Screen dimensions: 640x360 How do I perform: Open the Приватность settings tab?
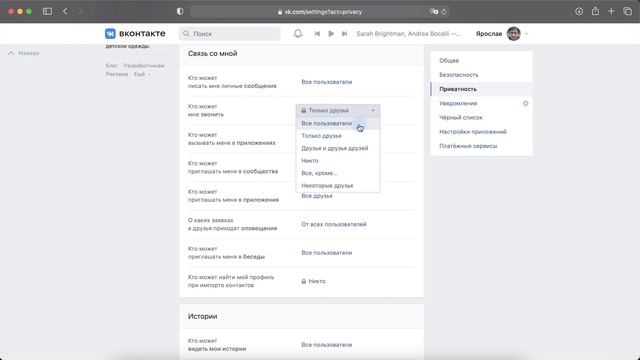coord(482,89)
